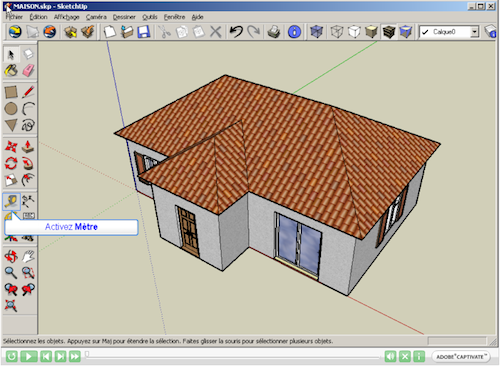Activate the Tape Measure (Mètre) tool
Screen dimensions: 500x366
coord(11,201)
